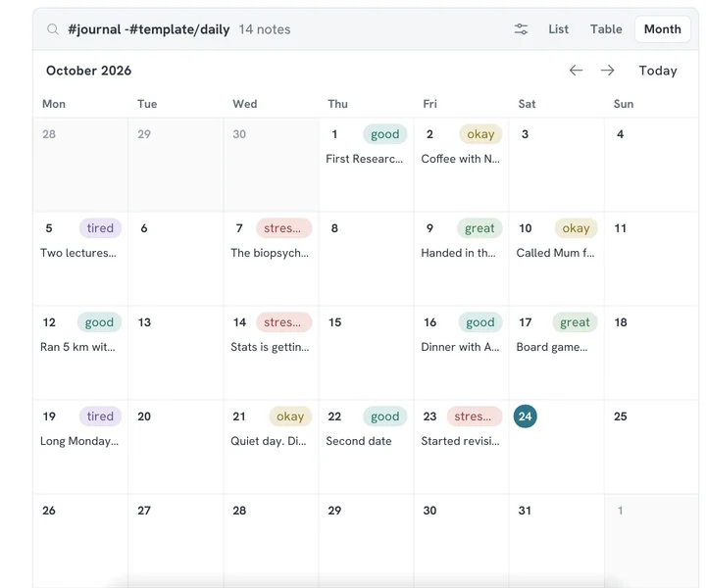
Task: Click the 'okay' mood tag on October 2
Action: (x=480, y=134)
